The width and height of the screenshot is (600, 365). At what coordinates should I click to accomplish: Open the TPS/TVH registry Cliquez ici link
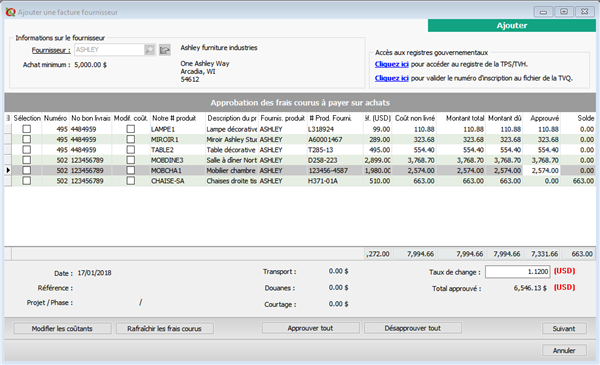(391, 64)
